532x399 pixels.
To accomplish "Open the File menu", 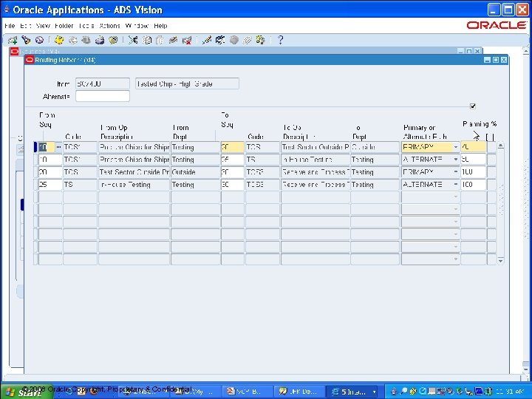I will click(x=10, y=26).
